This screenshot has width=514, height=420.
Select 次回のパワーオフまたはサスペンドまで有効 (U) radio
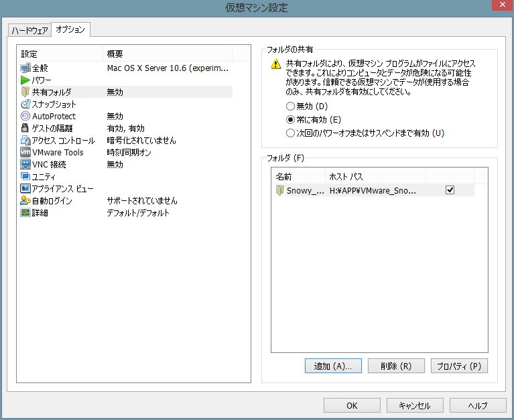[x=290, y=133]
